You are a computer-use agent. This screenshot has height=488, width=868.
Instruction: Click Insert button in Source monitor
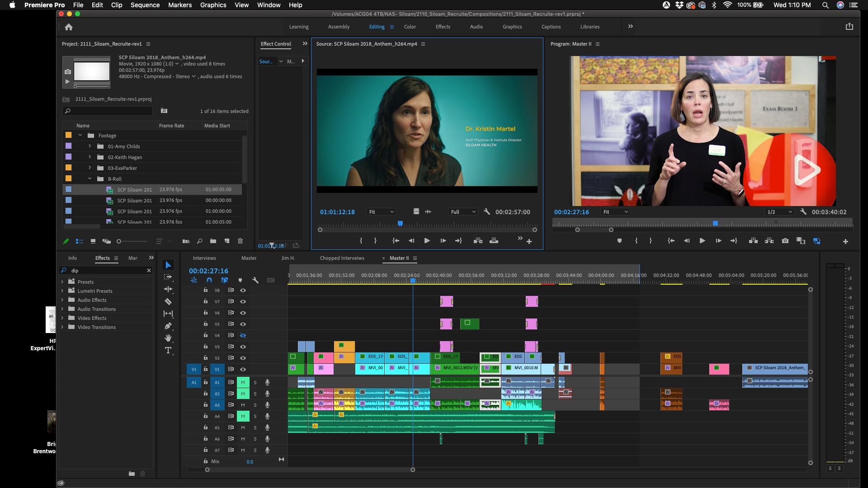[478, 241]
